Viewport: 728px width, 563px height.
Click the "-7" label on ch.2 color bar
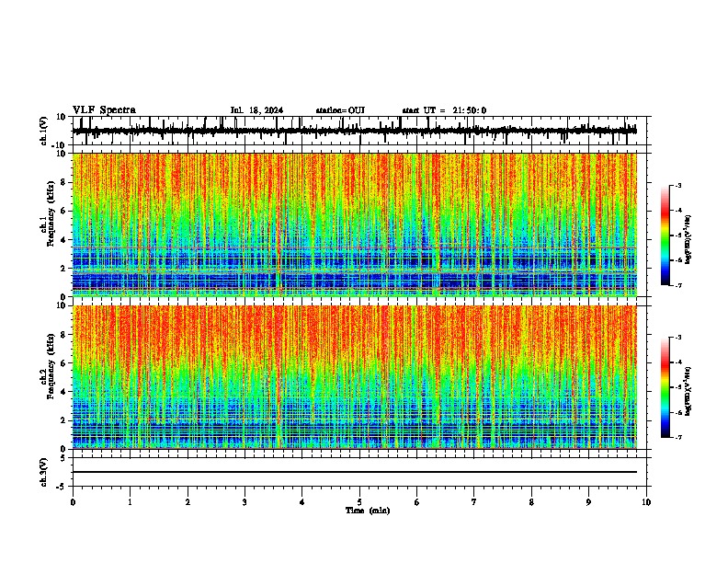click(677, 437)
